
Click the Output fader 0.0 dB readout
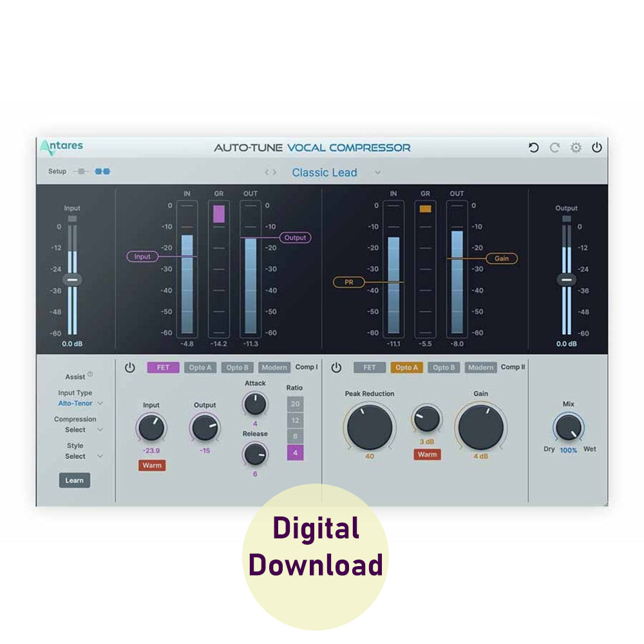coord(566,344)
